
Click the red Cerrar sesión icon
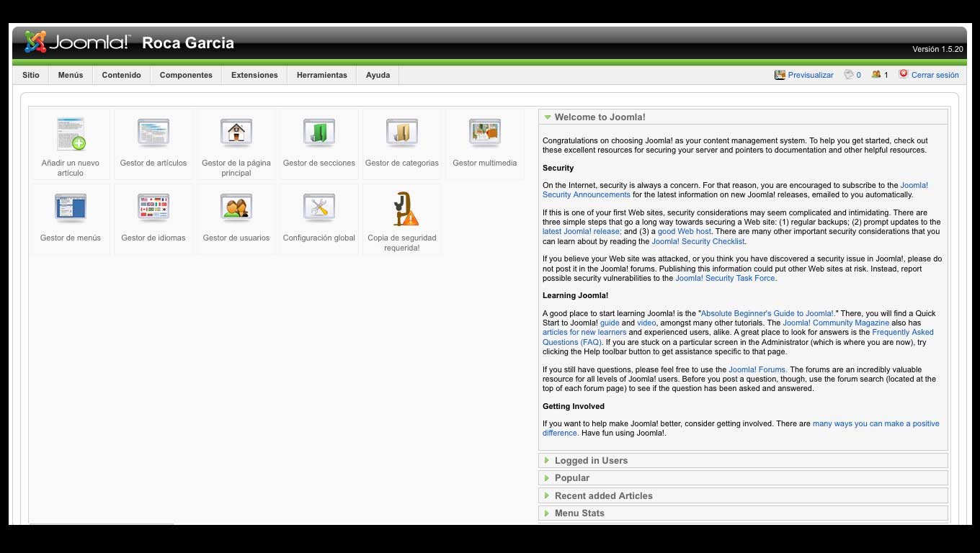point(904,73)
